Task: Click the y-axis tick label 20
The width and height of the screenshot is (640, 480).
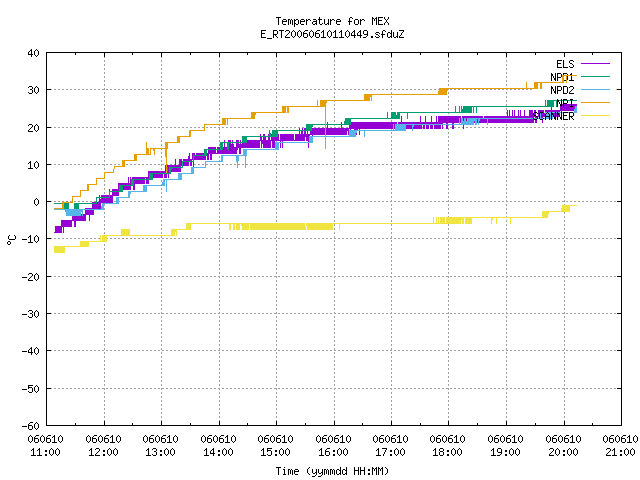Action: [33, 128]
